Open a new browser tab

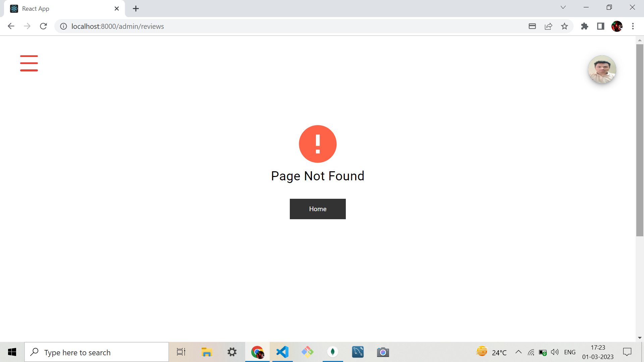coord(136,9)
